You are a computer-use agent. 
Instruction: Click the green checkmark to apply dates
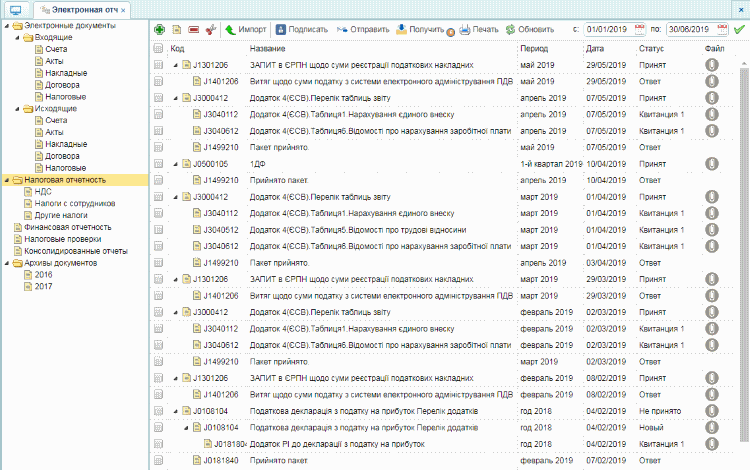coord(739,30)
